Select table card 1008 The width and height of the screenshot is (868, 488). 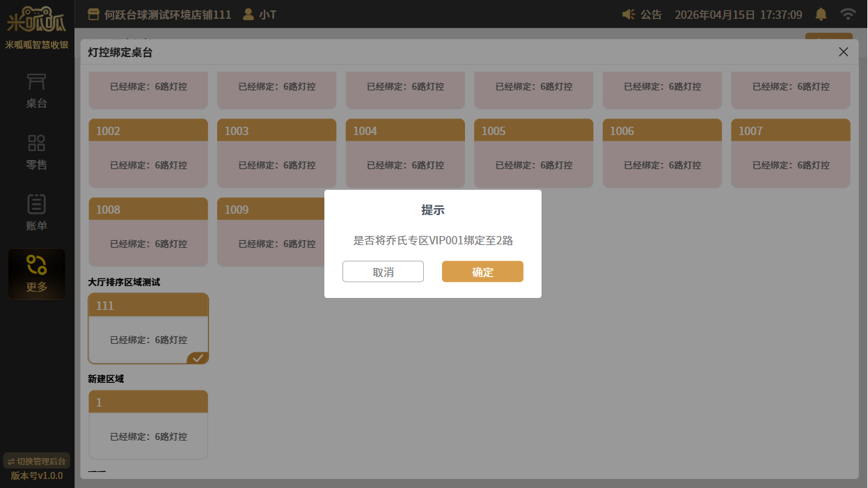coord(148,232)
